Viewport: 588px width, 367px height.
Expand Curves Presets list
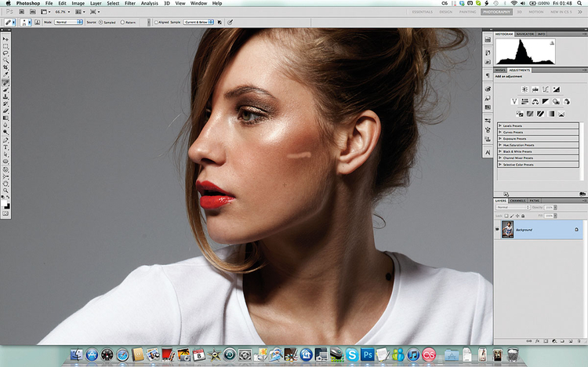point(500,132)
